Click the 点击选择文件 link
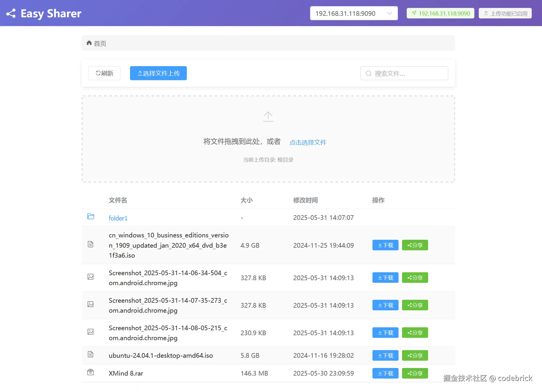Screen dimensions: 542x392 pos(308,142)
